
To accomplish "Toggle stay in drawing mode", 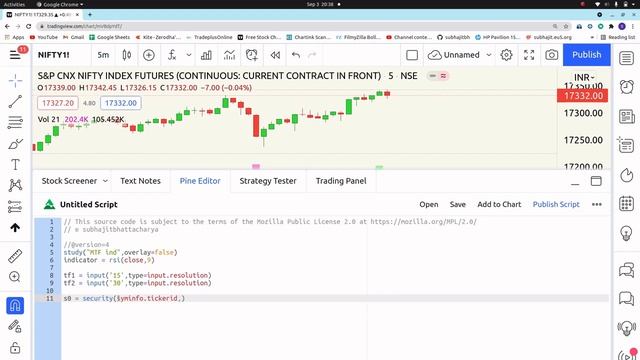I will pos(15,327).
